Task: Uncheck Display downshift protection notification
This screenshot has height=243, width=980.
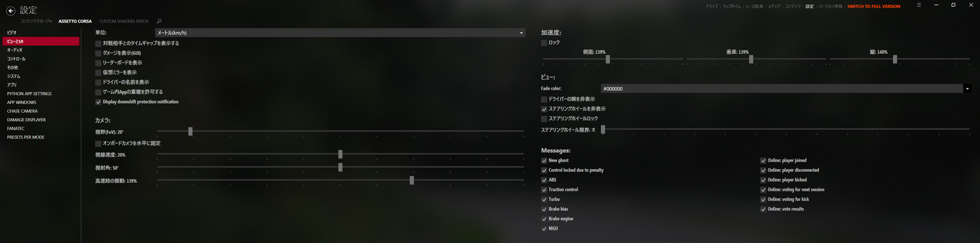Action: 98,102
